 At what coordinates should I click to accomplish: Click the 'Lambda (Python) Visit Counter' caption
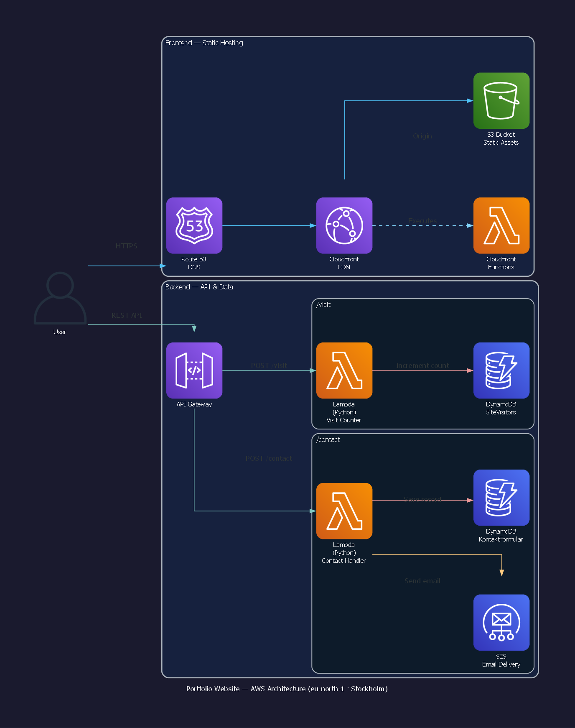click(344, 412)
